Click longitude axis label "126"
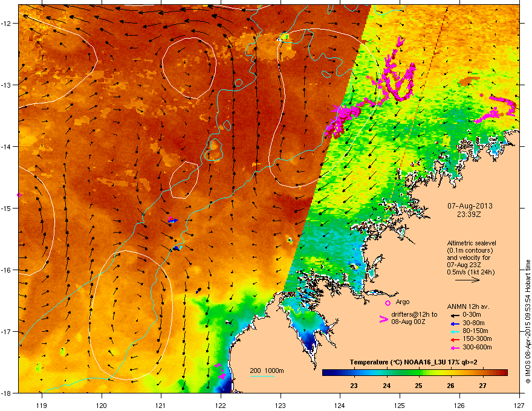Viewport: 532px width, 411px height. point(459,406)
